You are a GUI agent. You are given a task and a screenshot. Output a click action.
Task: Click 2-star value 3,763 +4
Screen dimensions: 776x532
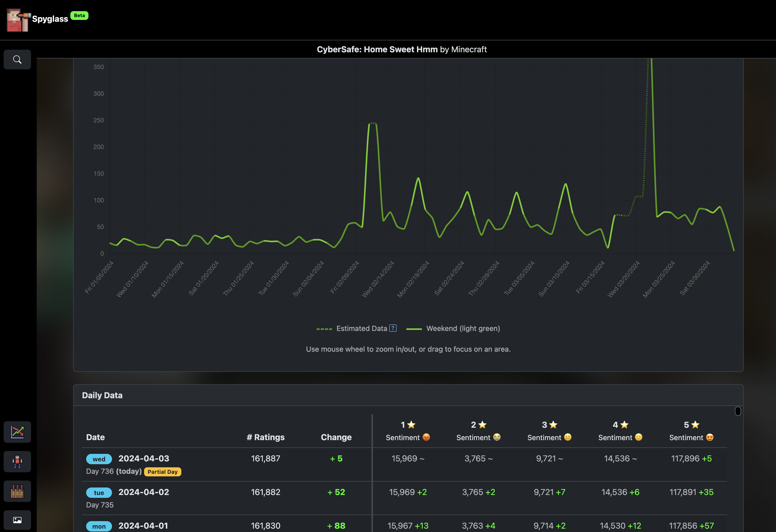(x=479, y=526)
